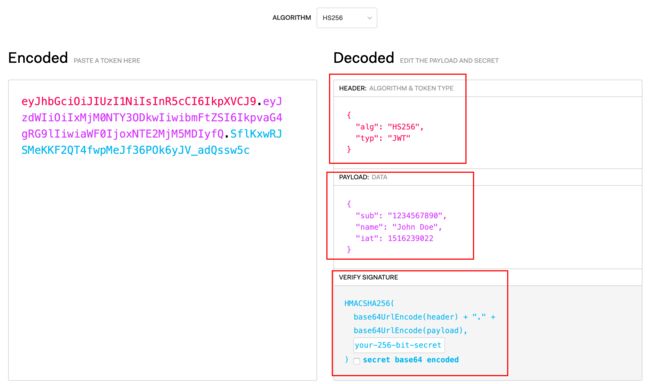Click the blue SflKxwRJ signature token segment

(x=256, y=134)
